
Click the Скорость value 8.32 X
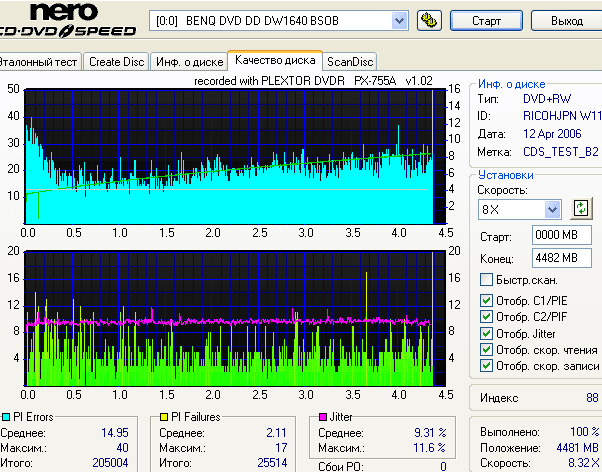(x=584, y=463)
